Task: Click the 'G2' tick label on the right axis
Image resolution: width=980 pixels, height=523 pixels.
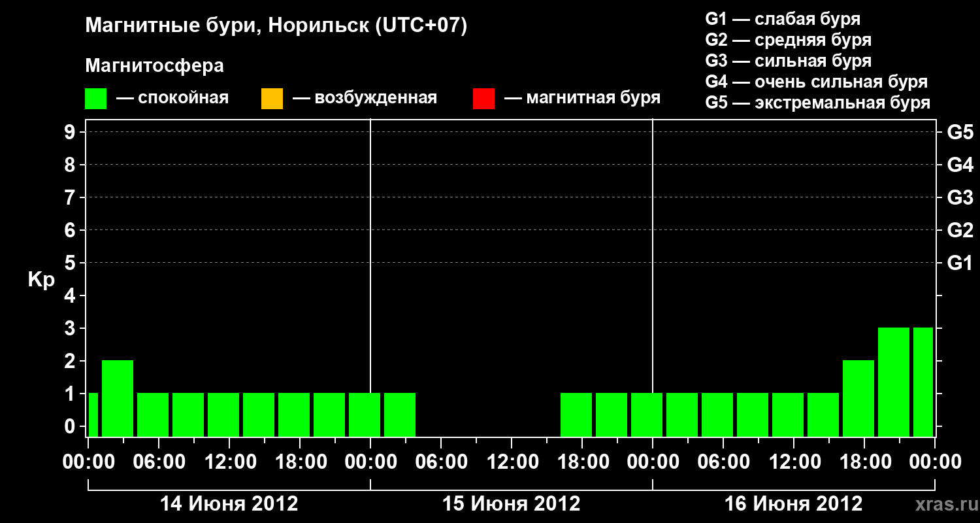Action: point(960,231)
